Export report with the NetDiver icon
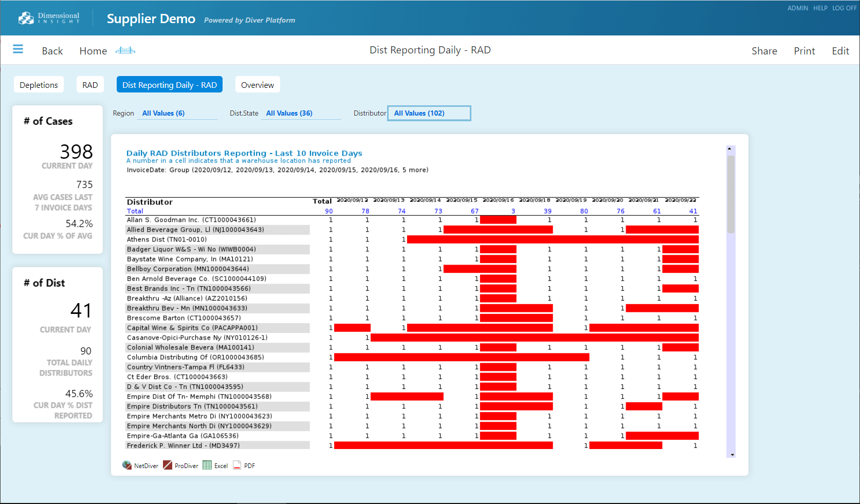Image resolution: width=860 pixels, height=504 pixels. [x=127, y=465]
